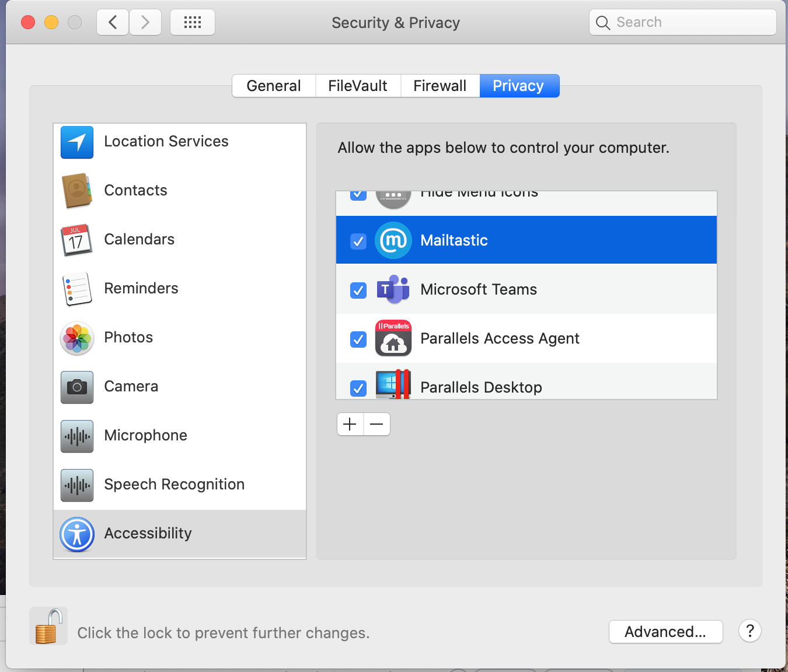
Task: Click the lock icon to prevent changes
Action: [x=48, y=626]
